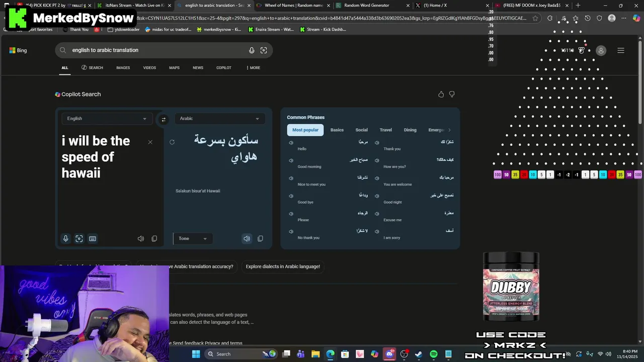644x362 pixels.
Task: Open Discord from the taskbar
Action: (x=389, y=354)
